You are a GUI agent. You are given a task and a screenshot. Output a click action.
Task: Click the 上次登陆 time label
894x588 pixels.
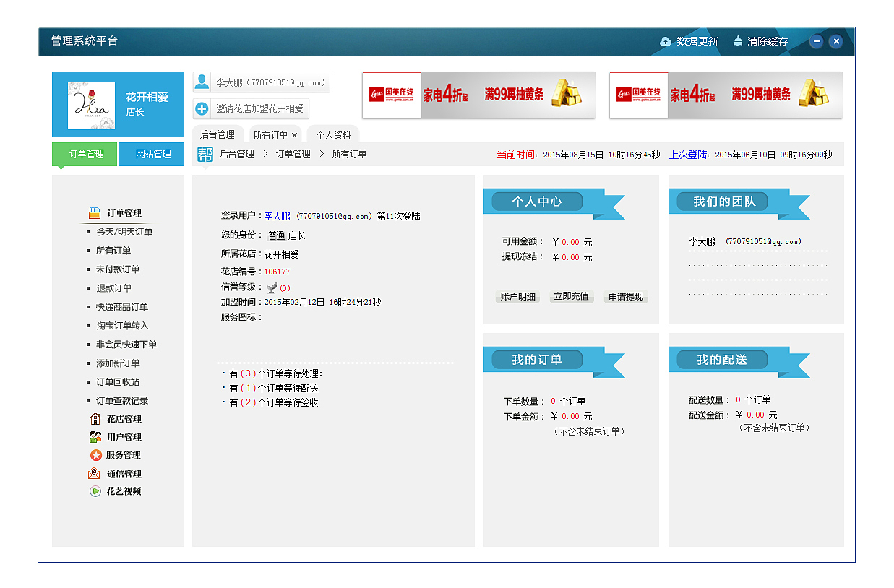click(689, 155)
